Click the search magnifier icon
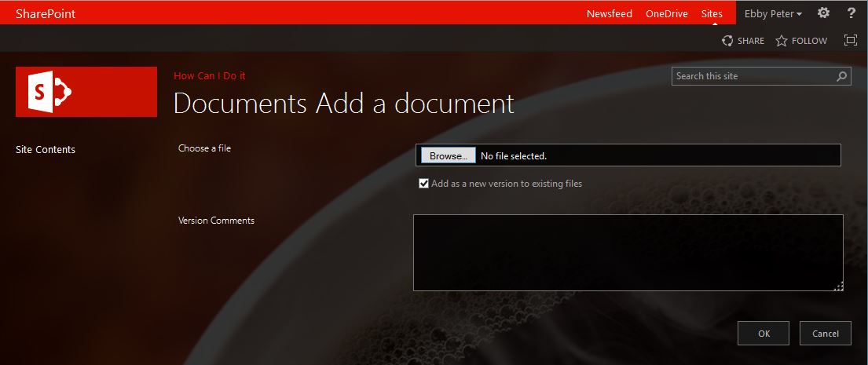The width and height of the screenshot is (868, 365). (841, 76)
